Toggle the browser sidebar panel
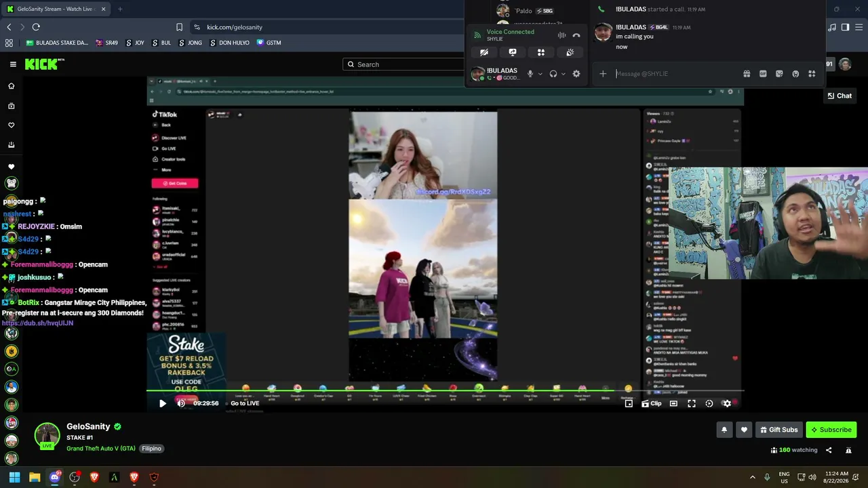868x488 pixels. 845,27
